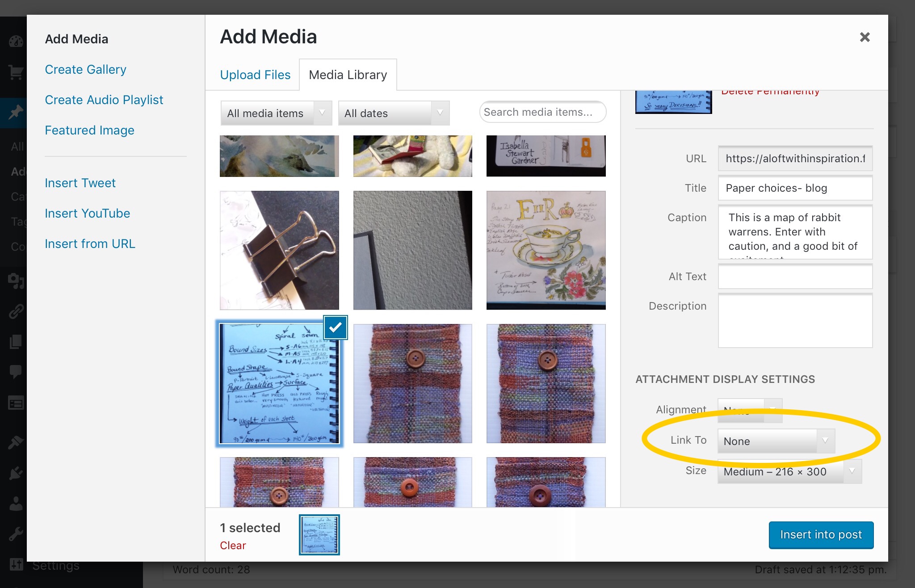The width and height of the screenshot is (915, 588).
Task: Open the Tools wrench icon
Action: click(15, 533)
